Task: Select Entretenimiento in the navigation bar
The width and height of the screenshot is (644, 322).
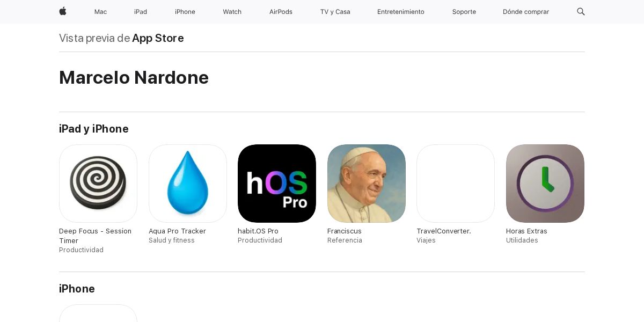Action: click(x=401, y=12)
